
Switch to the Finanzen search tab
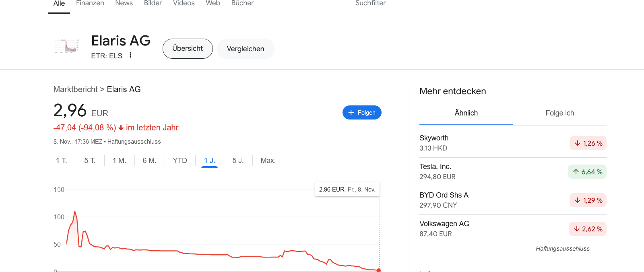coord(90,4)
